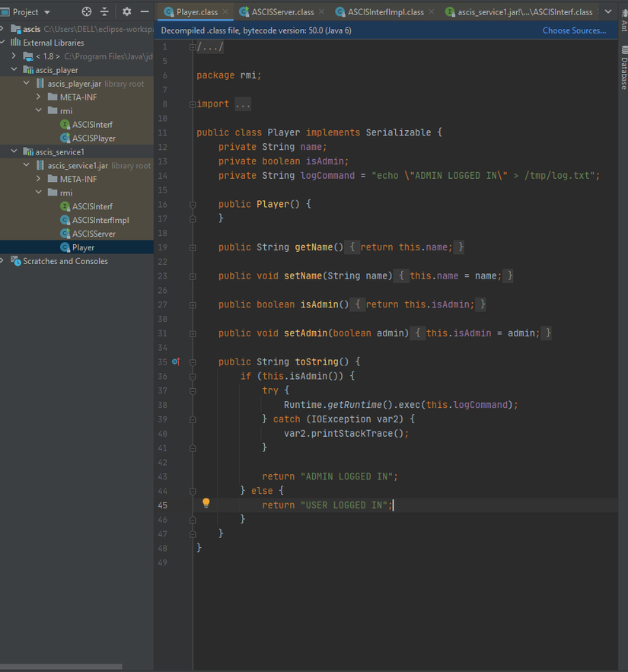Fold the toString method in gutter
The height and width of the screenshot is (672, 628).
pos(193,362)
